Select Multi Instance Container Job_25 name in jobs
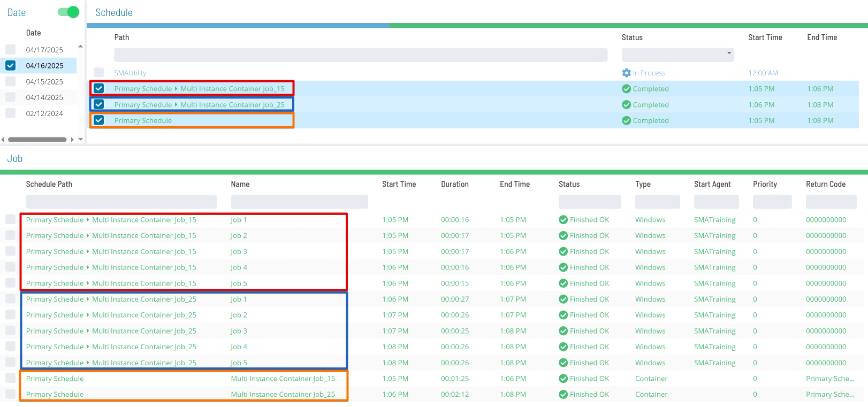Image resolution: width=868 pixels, height=407 pixels. [x=283, y=394]
